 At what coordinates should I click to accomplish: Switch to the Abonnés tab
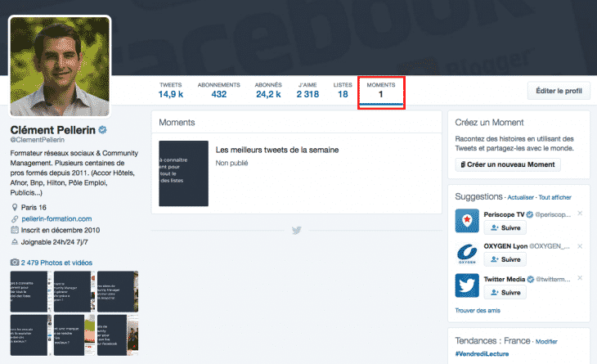267,91
